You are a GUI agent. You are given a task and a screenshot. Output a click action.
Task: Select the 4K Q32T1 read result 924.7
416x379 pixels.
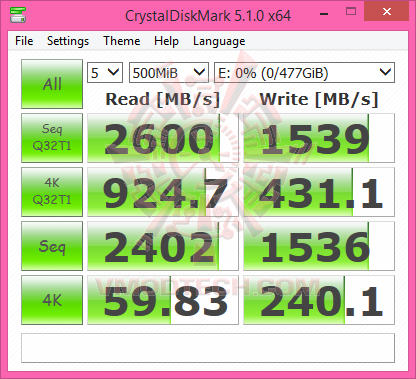coord(163,192)
